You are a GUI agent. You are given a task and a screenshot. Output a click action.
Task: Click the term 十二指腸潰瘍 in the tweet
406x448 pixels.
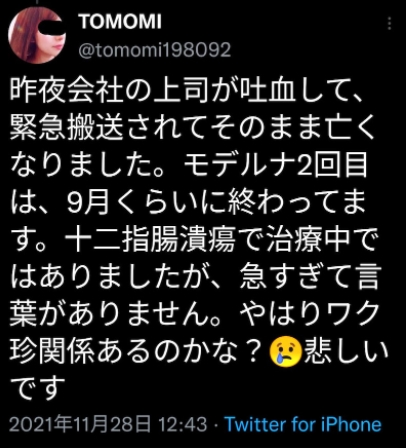pyautogui.click(x=151, y=239)
